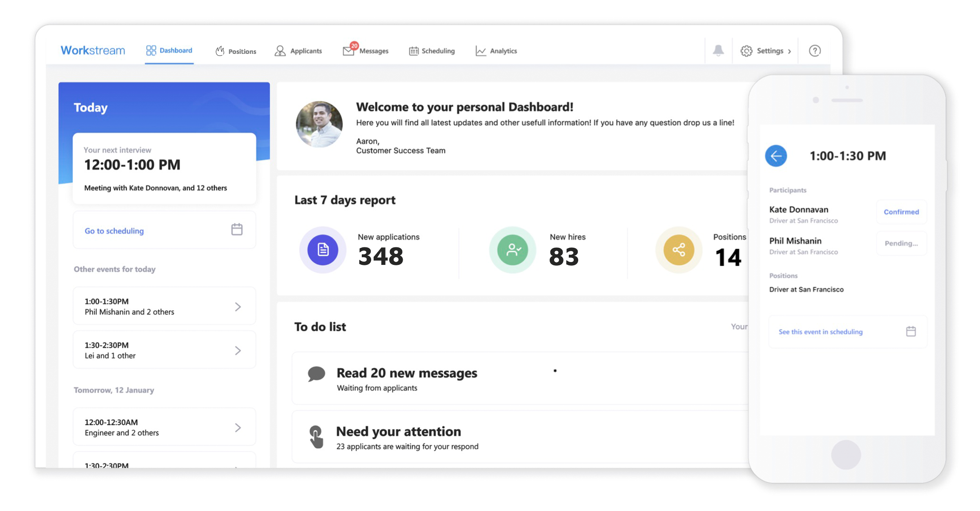Click the chat bubble icon beside new messages

coord(316,374)
